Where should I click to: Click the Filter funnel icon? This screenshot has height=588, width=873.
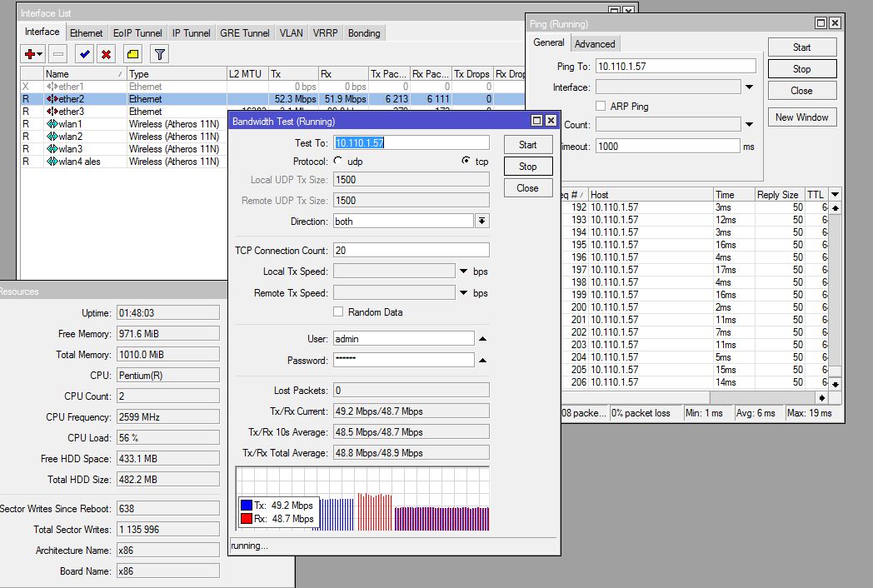(x=160, y=54)
